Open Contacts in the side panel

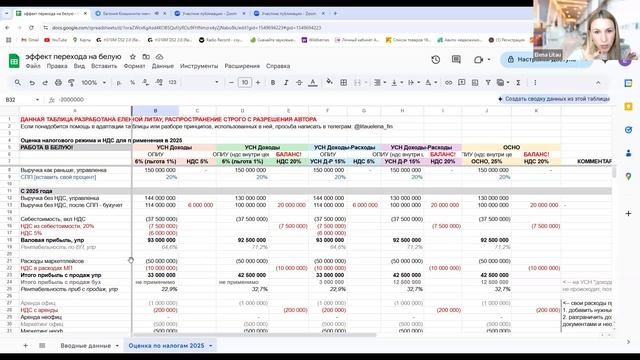[x=629, y=153]
